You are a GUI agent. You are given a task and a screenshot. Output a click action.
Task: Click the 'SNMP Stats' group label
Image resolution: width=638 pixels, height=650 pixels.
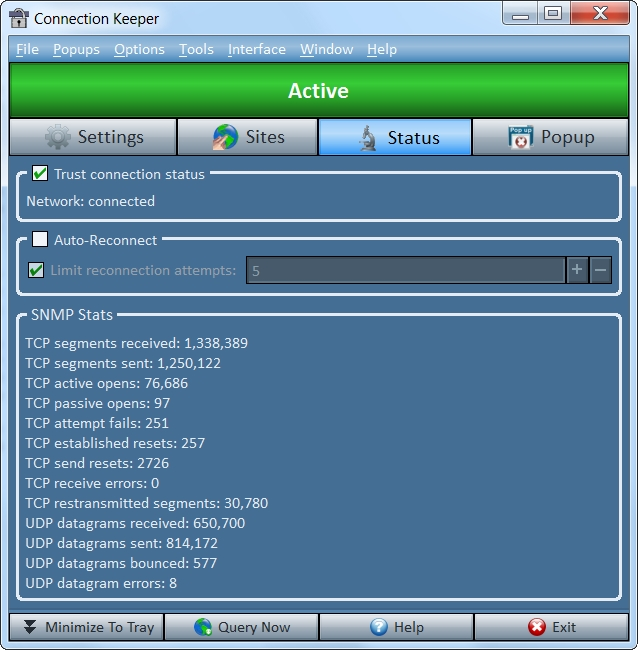[x=72, y=315]
